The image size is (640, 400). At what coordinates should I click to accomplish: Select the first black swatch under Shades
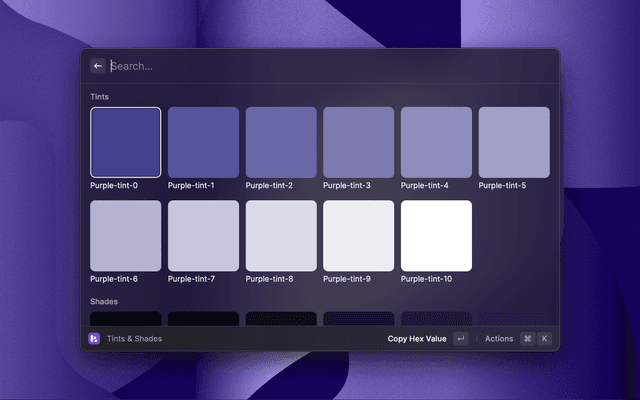125,319
